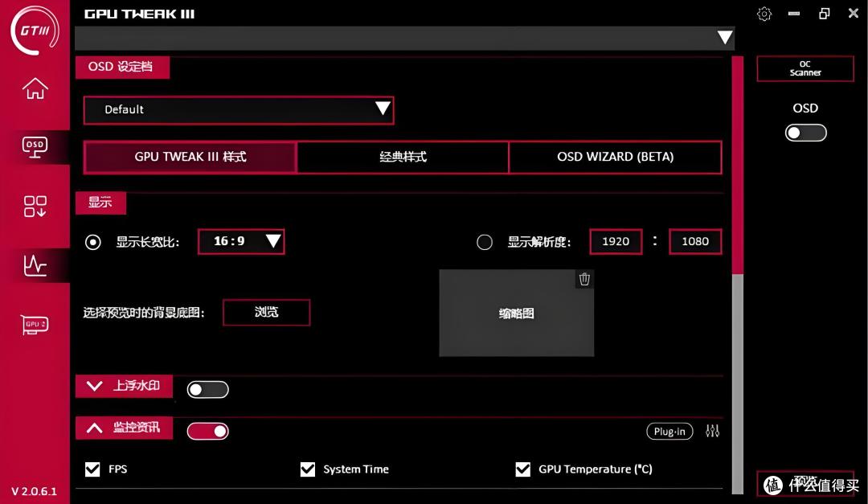This screenshot has width=868, height=504.
Task: Switch to 经典样式 tab
Action: pyautogui.click(x=403, y=157)
